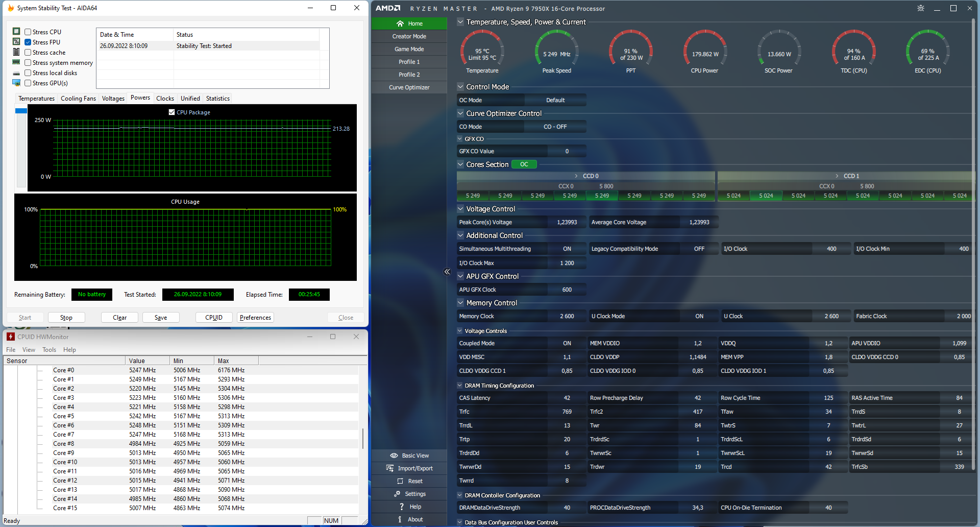Viewport: 980px width, 527px height.
Task: Select Core #0 row in HWMonitor
Action: point(181,370)
